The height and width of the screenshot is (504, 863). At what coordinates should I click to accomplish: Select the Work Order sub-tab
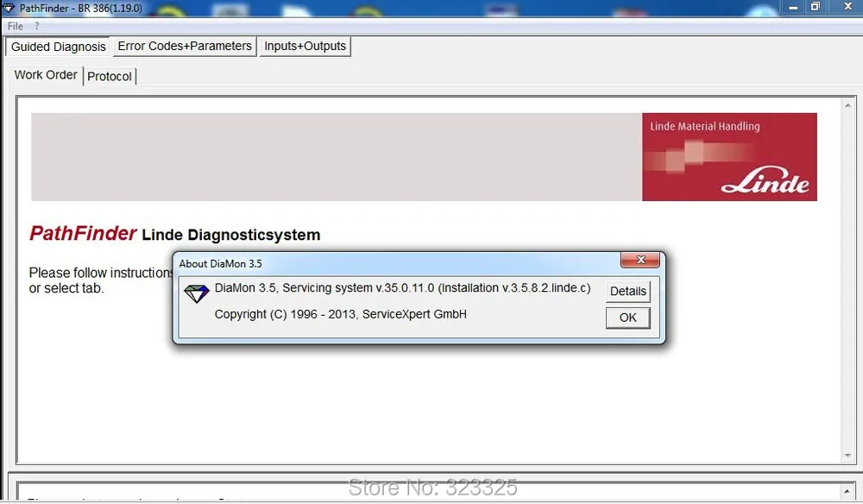pos(46,75)
